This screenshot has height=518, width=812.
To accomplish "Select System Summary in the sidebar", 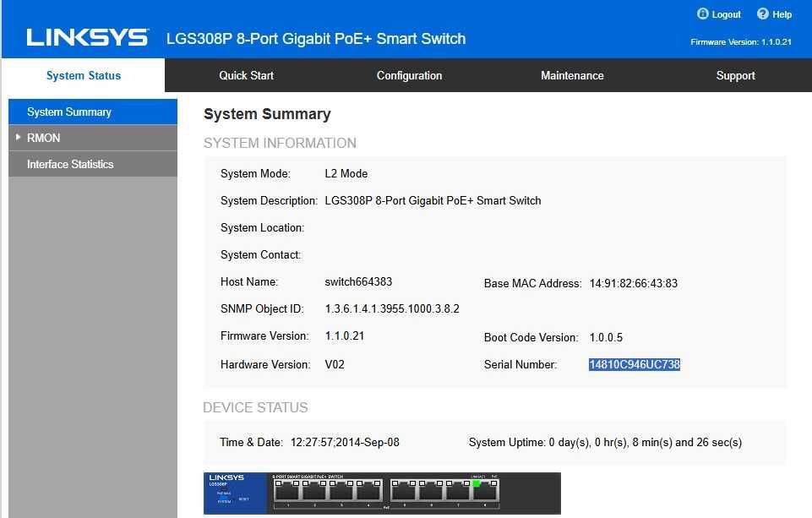I will coord(93,112).
